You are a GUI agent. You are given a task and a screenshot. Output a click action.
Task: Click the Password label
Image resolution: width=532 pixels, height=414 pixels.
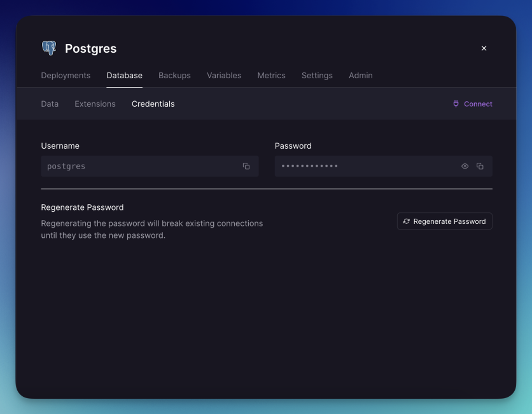coord(293,146)
